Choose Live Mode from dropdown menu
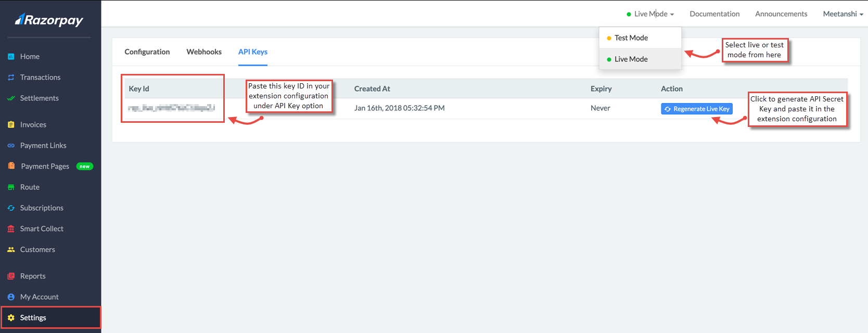Image resolution: width=868 pixels, height=333 pixels. [x=640, y=59]
